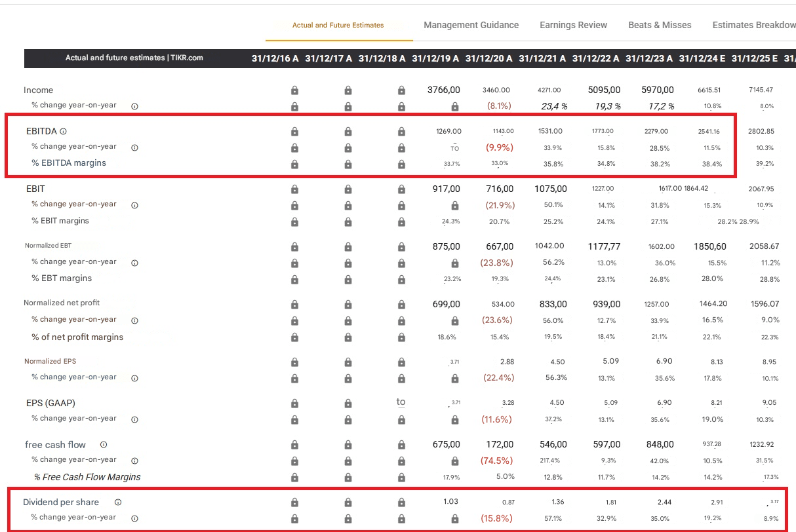
Task: Select the Actual and Future Estimates tab
Action: click(338, 26)
